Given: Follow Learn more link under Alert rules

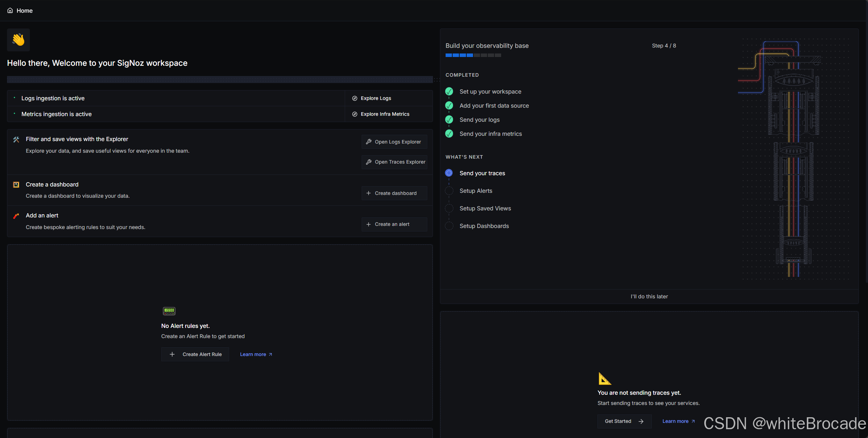Looking at the screenshot, I should tap(256, 354).
